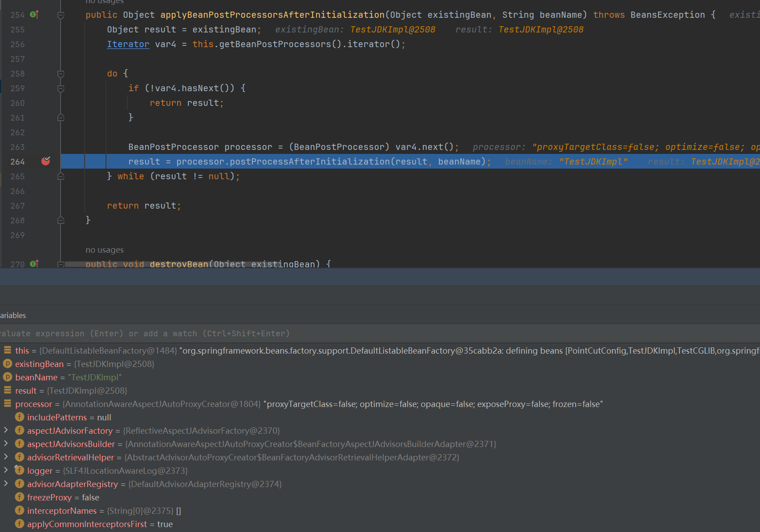Screen dimensions: 760x532
Task: Toggle the breakpoint on line 264
Action: pyautogui.click(x=46, y=161)
